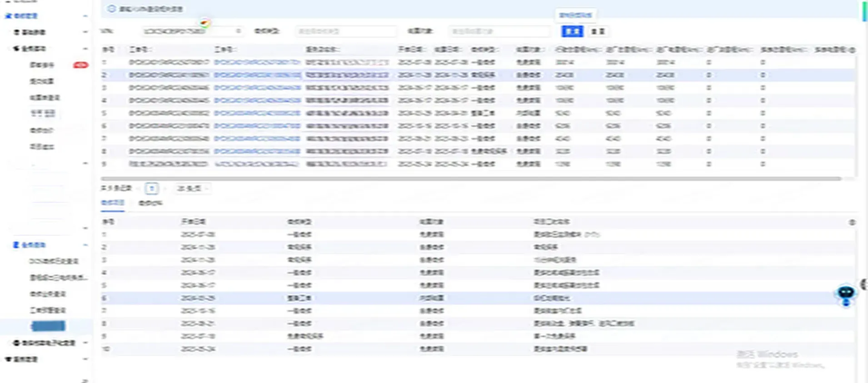Image resolution: width=868 pixels, height=383 pixels.
Task: Click the green vertical page scrollbar thumb
Action: point(864,11)
